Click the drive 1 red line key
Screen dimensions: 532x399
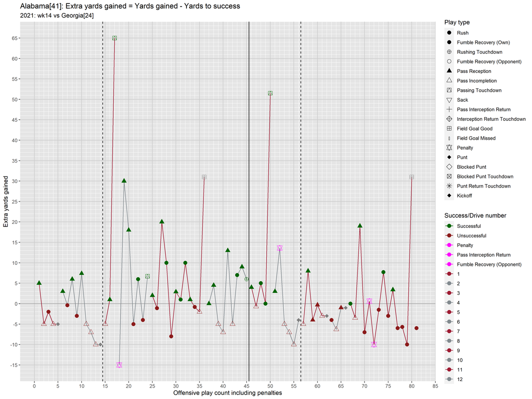(x=449, y=274)
